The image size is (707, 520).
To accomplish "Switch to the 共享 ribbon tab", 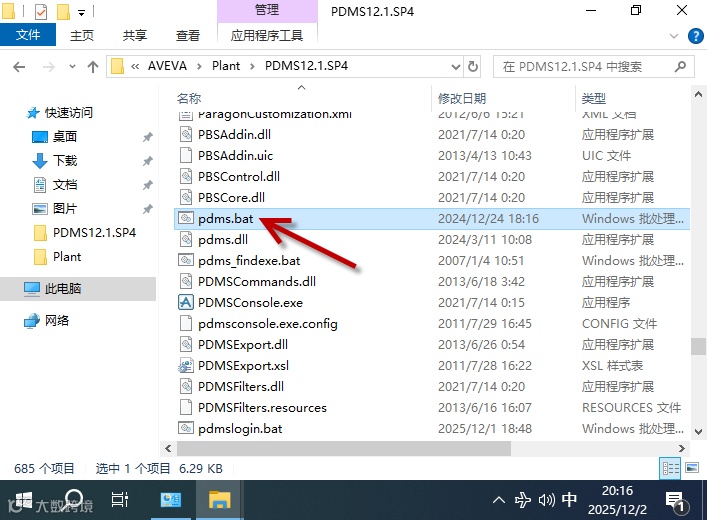I will 134,35.
